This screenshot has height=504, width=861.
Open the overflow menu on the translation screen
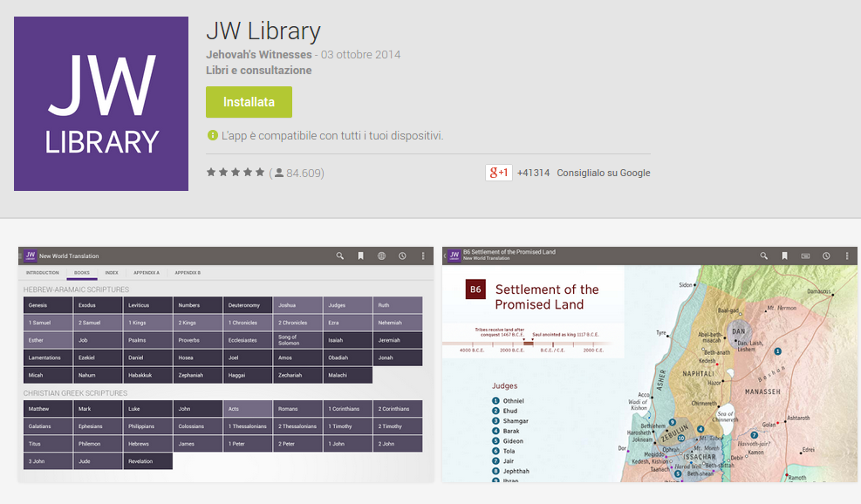point(423,255)
